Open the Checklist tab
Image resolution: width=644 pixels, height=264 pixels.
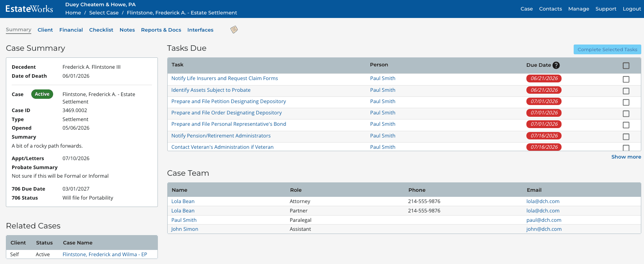pos(101,30)
